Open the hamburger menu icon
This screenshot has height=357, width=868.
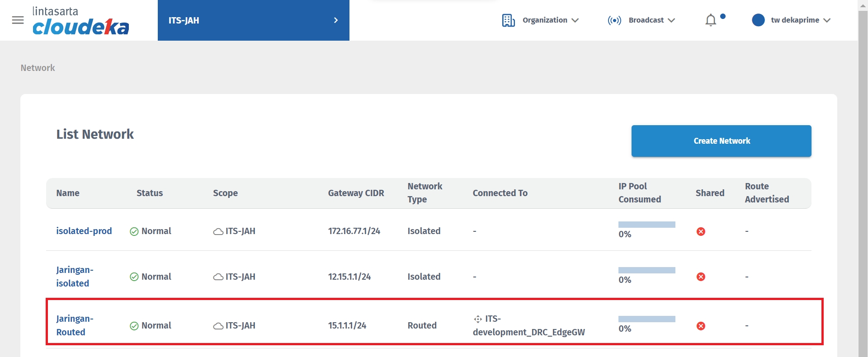(x=18, y=20)
